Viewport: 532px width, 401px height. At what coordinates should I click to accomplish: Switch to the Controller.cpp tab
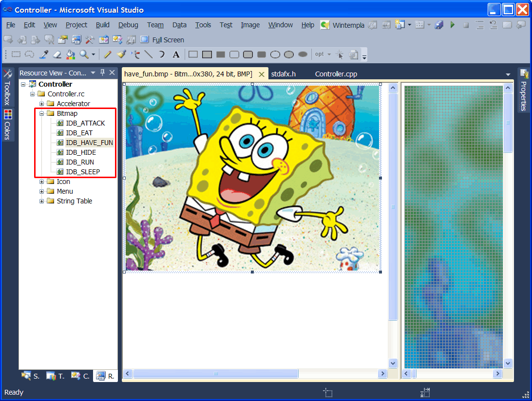[x=336, y=74]
